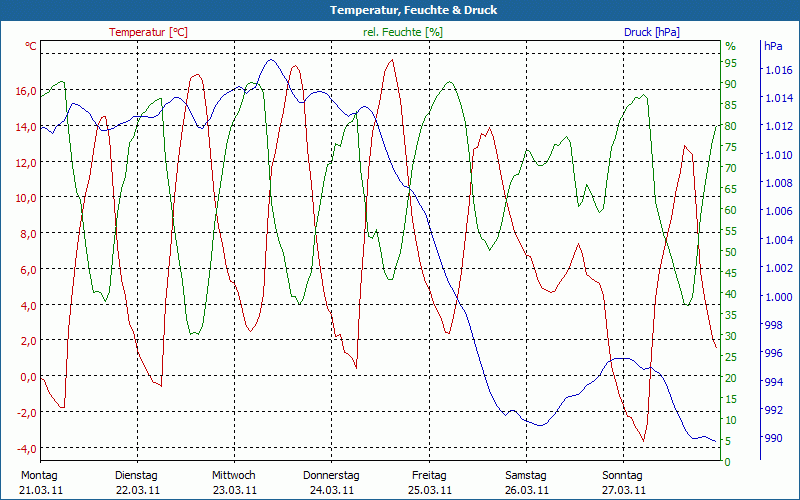Click the '994' pressure axis value
800x500 pixels.
tap(775, 382)
